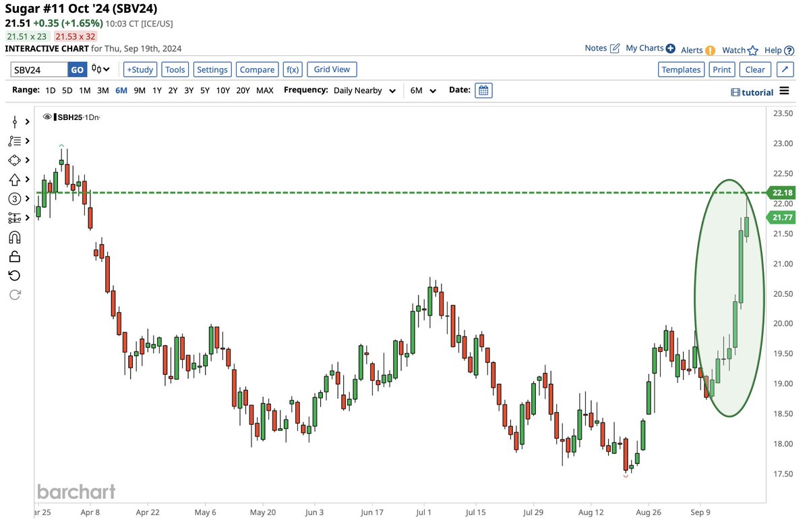Select the 9M range

[x=140, y=90]
